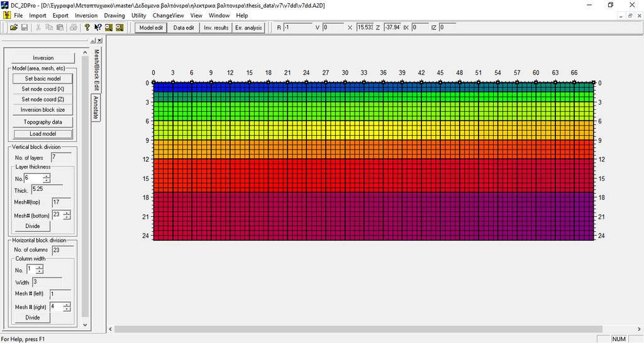Screen dimensions: 644x343
Task: Open the Import menu
Action: pyautogui.click(x=37, y=15)
